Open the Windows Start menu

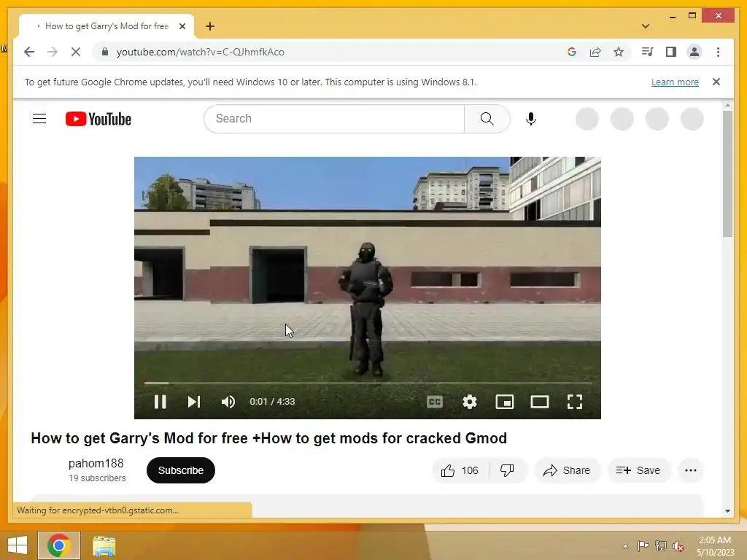coord(18,545)
